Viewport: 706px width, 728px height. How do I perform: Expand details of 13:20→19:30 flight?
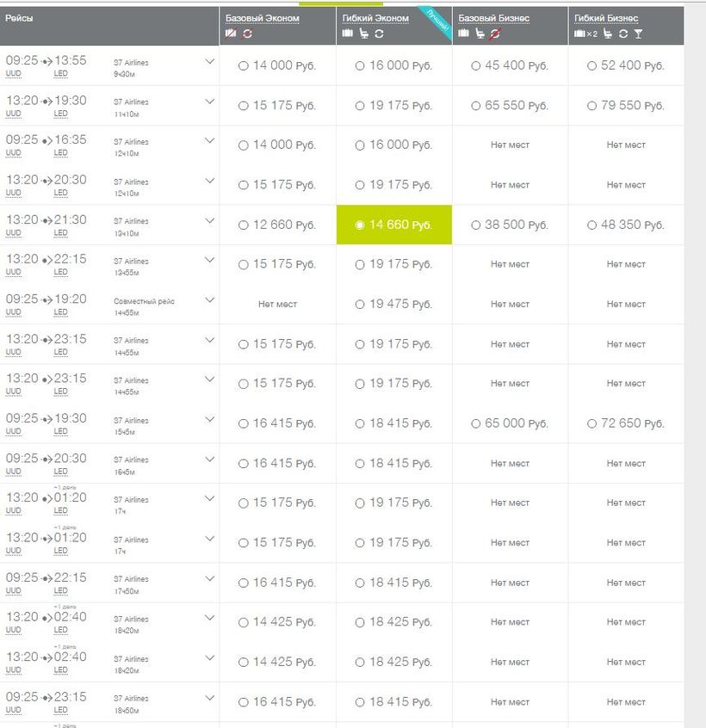point(210,101)
